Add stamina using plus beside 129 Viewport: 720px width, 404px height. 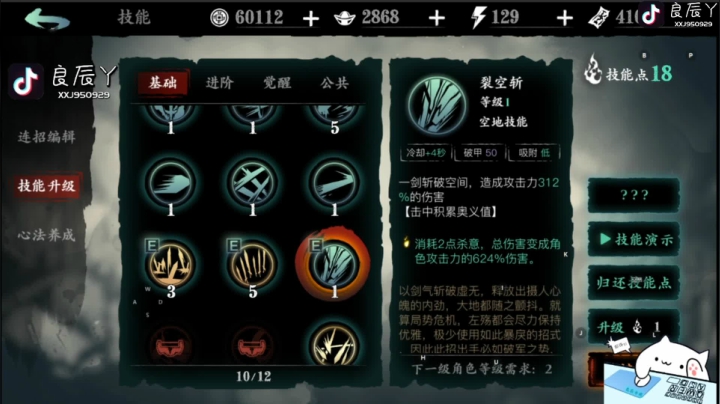(x=564, y=18)
